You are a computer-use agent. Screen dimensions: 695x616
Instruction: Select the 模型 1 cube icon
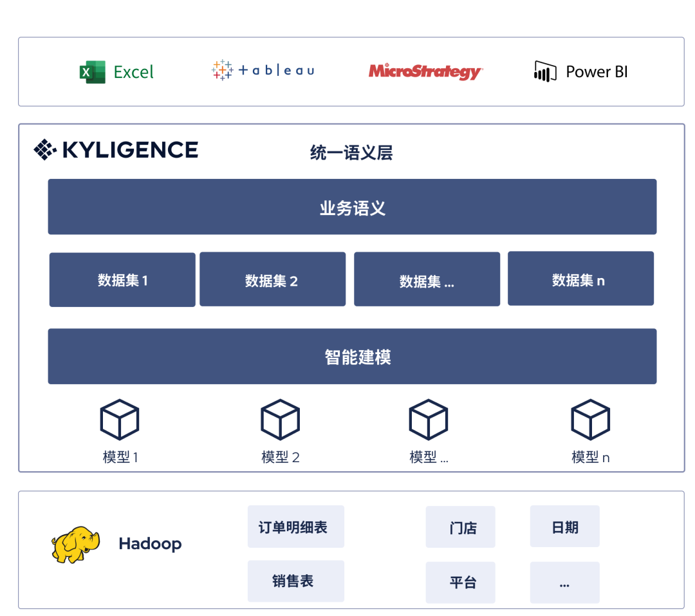coord(120,420)
